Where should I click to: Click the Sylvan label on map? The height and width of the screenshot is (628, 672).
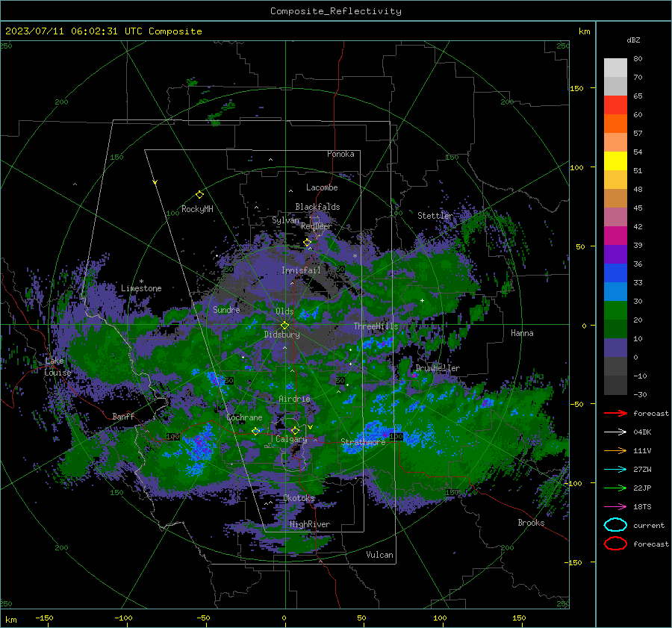pyautogui.click(x=285, y=220)
